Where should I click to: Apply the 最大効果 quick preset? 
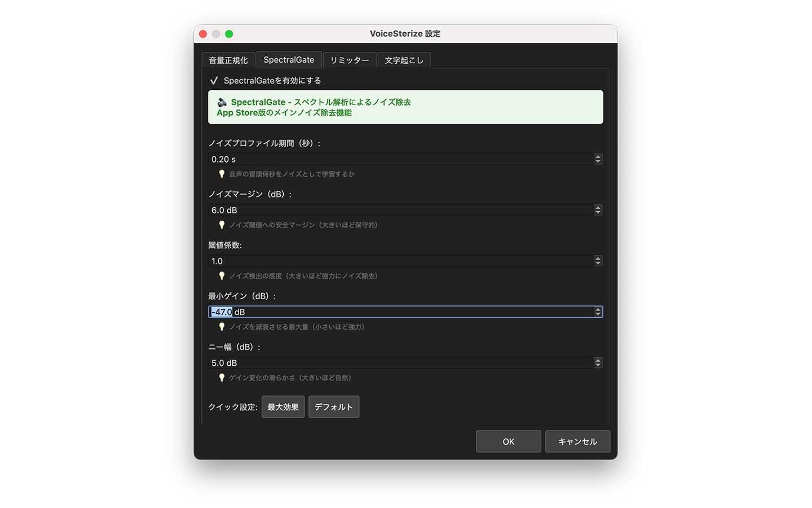(283, 407)
